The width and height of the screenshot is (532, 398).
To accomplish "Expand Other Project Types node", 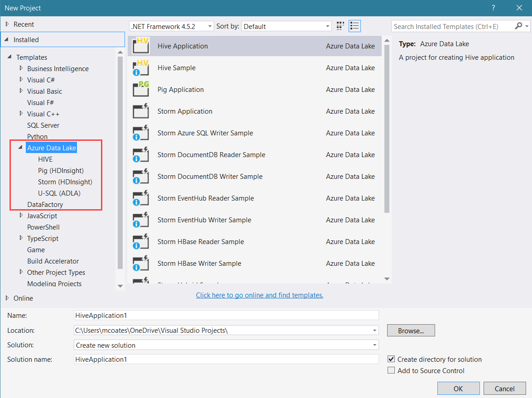I will tap(21, 272).
